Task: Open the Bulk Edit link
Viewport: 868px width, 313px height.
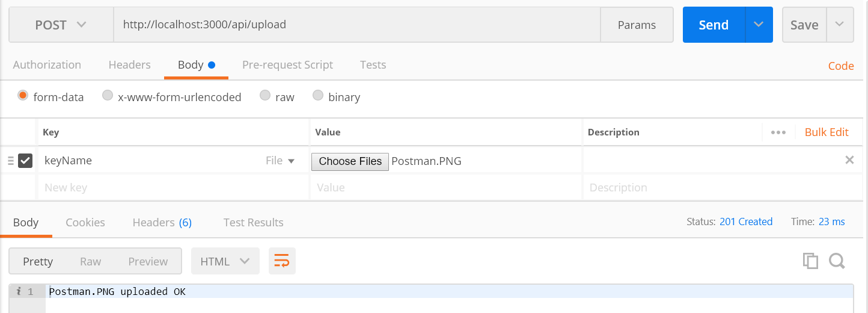Action: [x=827, y=132]
